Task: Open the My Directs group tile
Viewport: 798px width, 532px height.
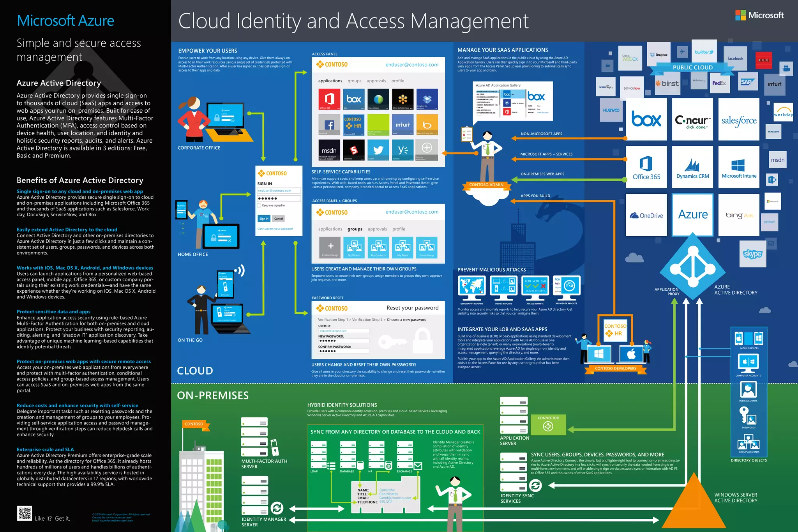Action: 354,247
